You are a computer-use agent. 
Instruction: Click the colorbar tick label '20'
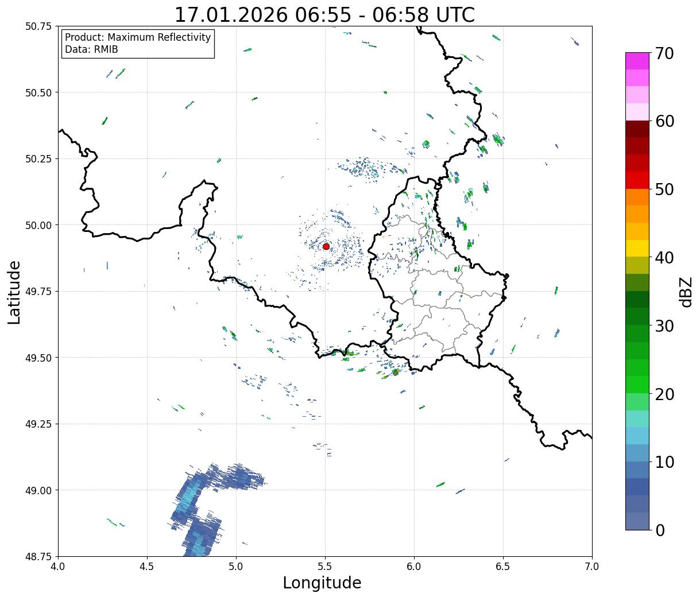[664, 394]
